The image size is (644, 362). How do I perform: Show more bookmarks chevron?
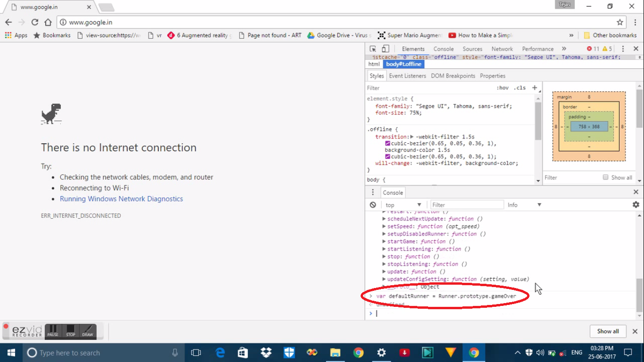[x=571, y=35]
